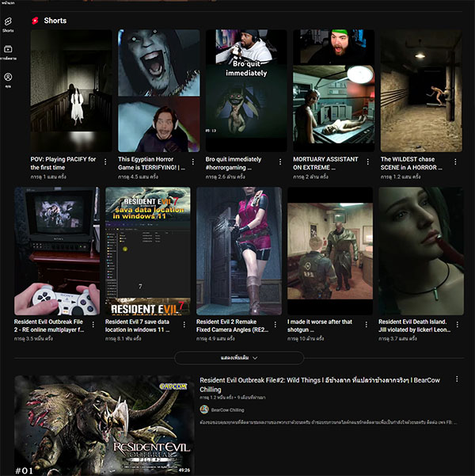475x476 pixels.
Task: Open options menu for I made it worse short
Action: tap(367, 325)
